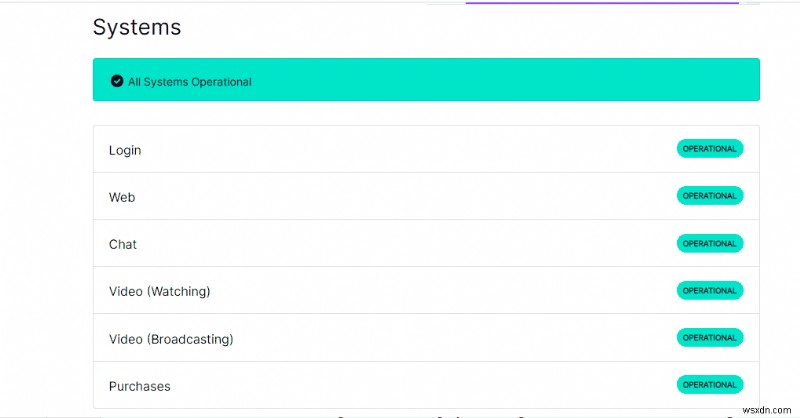
Task: Select the Login system label
Action: click(x=125, y=150)
